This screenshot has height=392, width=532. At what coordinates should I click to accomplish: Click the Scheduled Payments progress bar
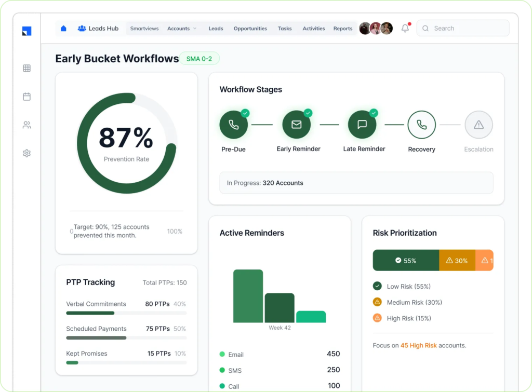(126, 338)
